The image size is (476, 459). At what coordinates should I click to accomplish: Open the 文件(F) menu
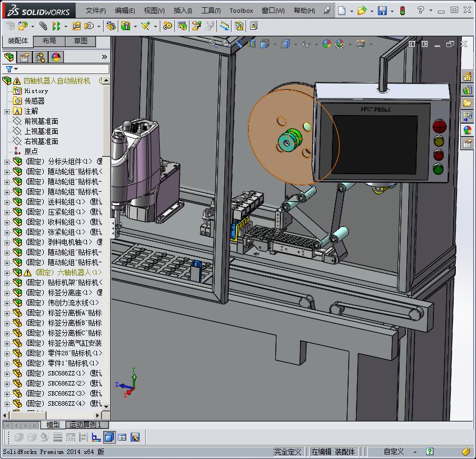click(96, 11)
